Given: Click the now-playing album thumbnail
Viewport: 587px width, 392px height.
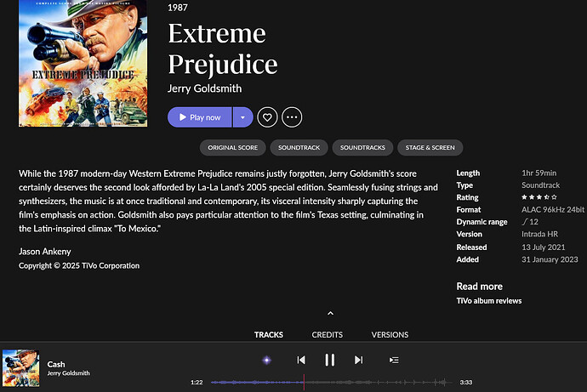Looking at the screenshot, I should pos(20,367).
